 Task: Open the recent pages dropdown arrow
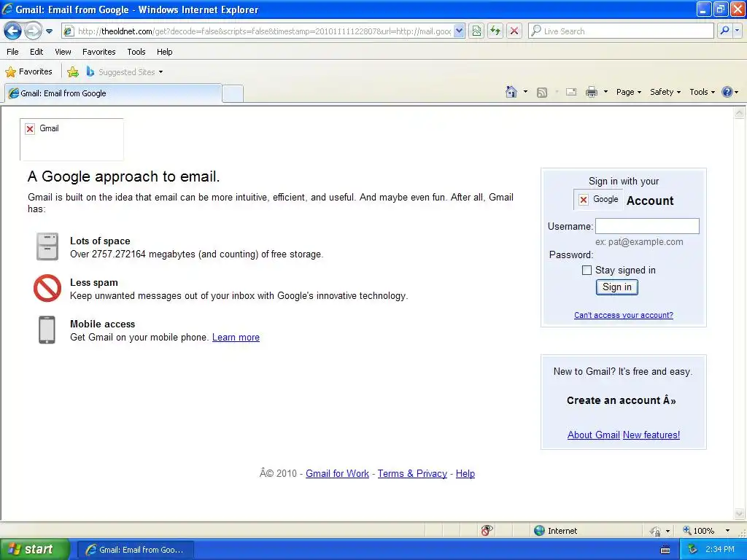pyautogui.click(x=49, y=31)
